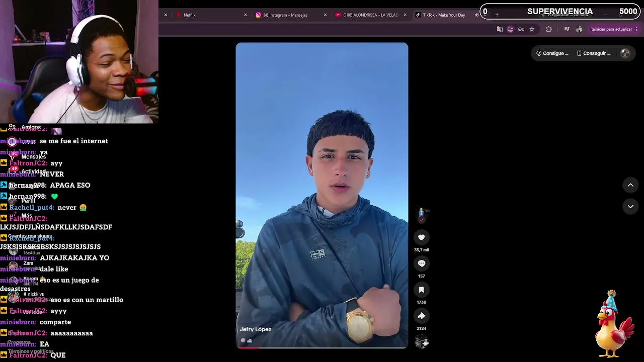Click the Consigue coins button
Screen dimensions: 644x362
click(552, 53)
